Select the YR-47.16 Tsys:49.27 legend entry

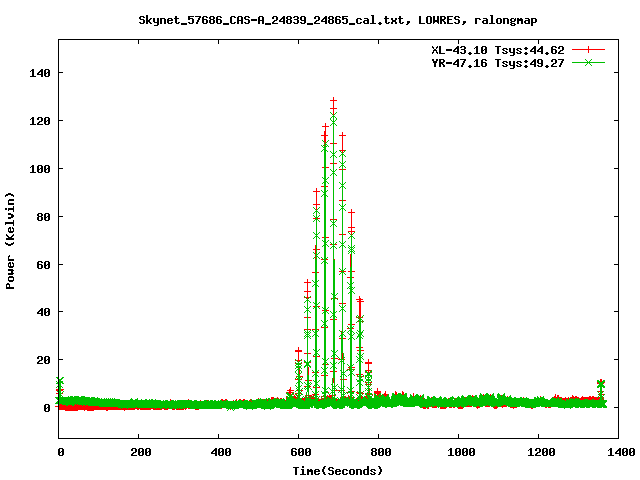(498, 63)
